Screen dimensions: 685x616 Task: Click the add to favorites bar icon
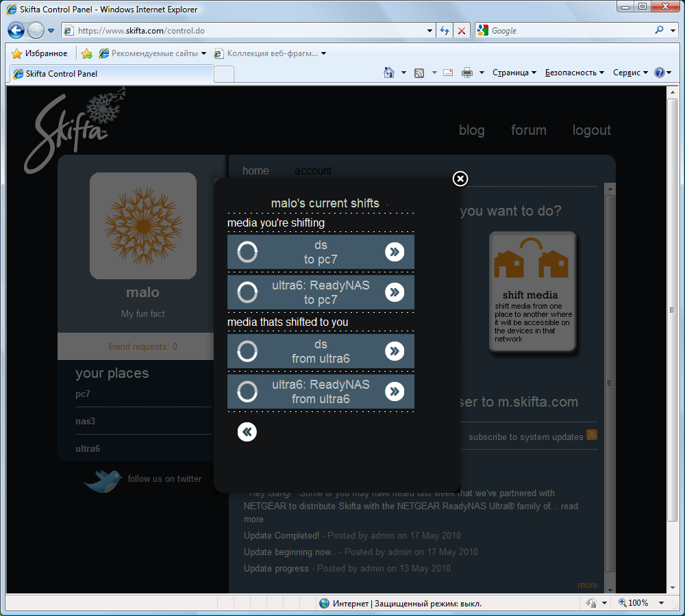pos(87,53)
